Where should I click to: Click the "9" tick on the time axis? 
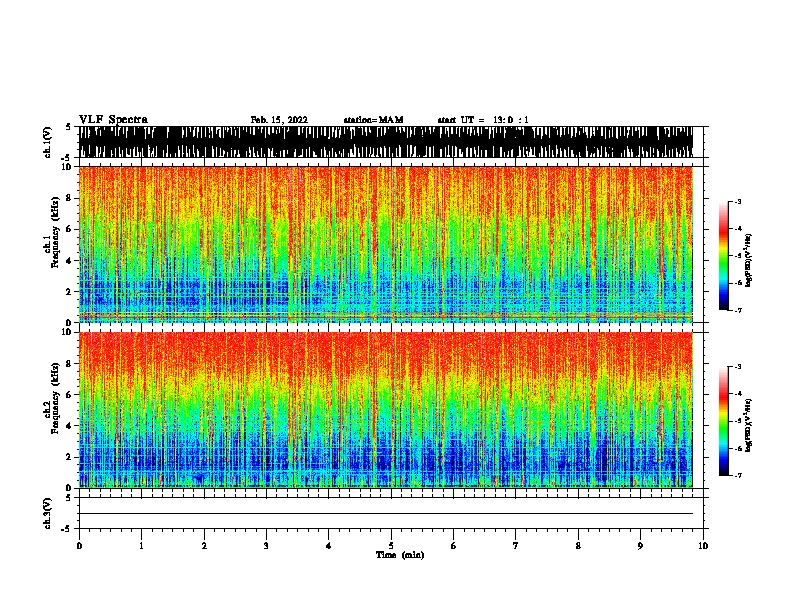640,546
